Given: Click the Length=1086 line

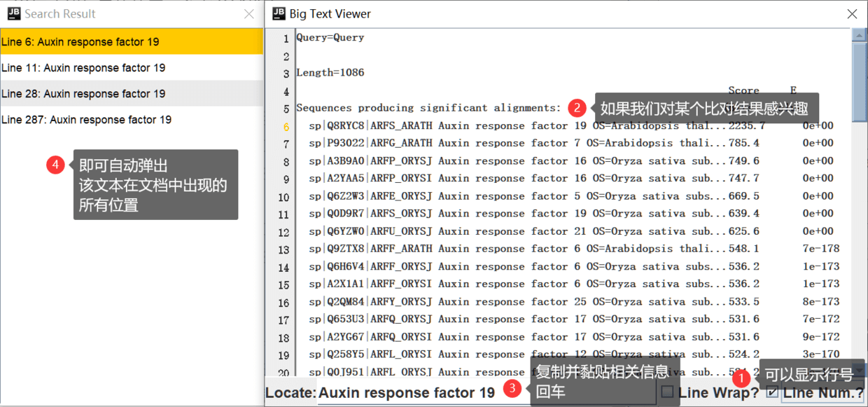Looking at the screenshot, I should (330, 73).
